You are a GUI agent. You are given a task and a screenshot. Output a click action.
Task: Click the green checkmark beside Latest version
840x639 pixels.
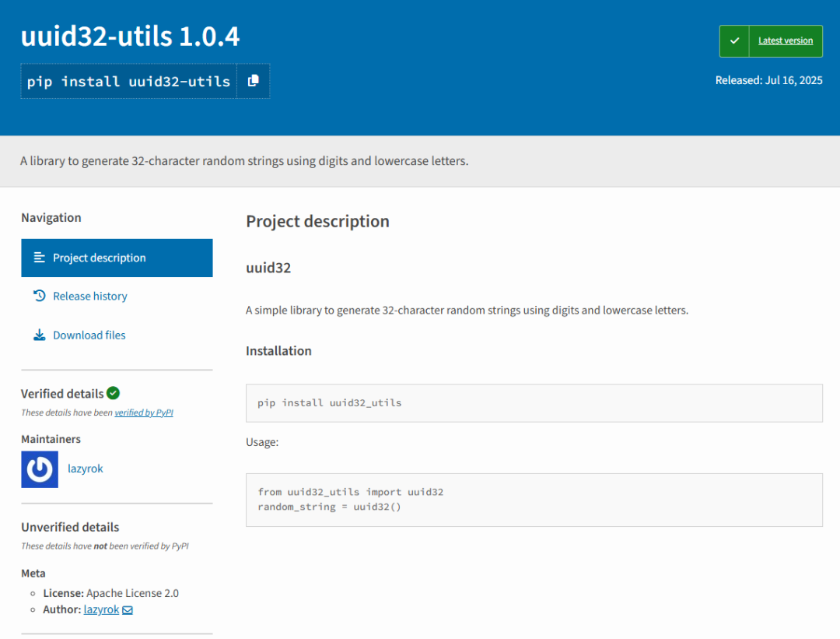pos(734,40)
